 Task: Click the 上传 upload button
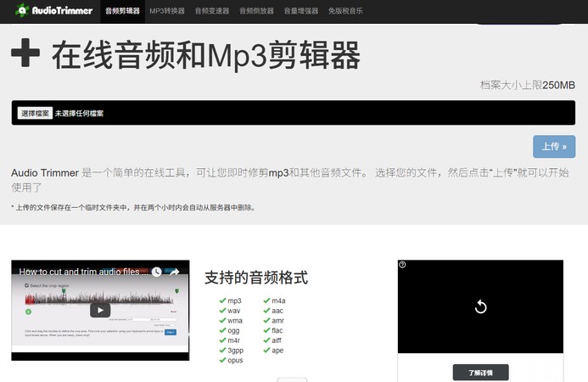click(x=554, y=146)
